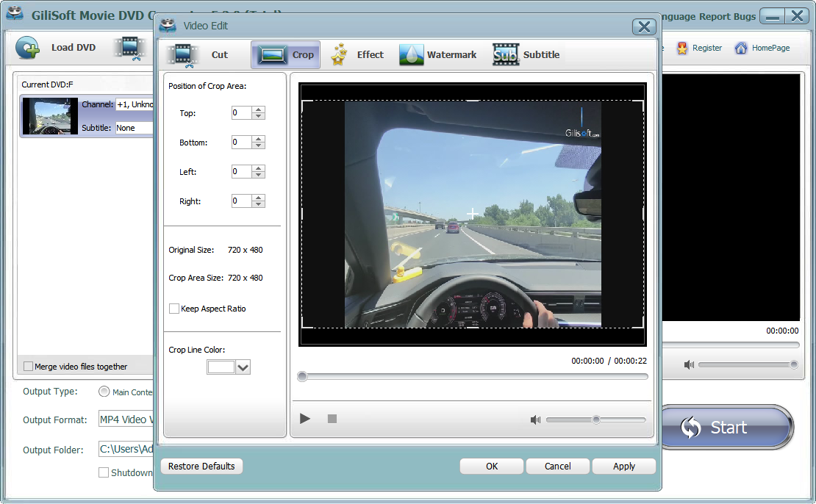
Task: Open the Report Bugs menu
Action: point(727,16)
